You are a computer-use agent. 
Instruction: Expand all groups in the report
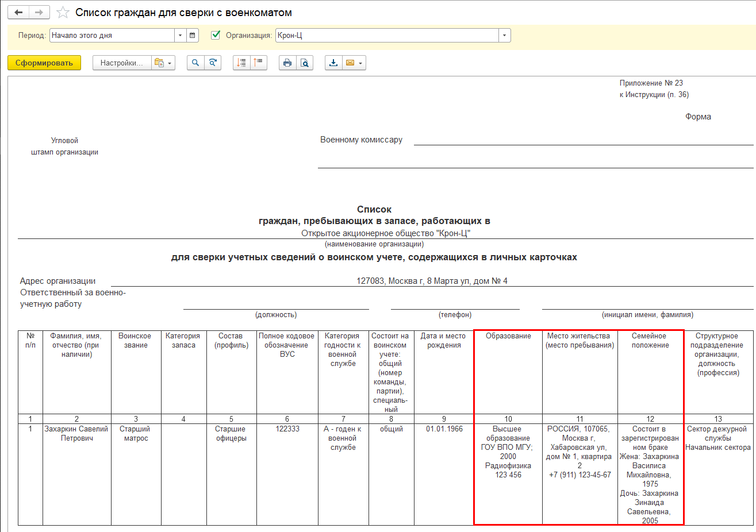241,63
